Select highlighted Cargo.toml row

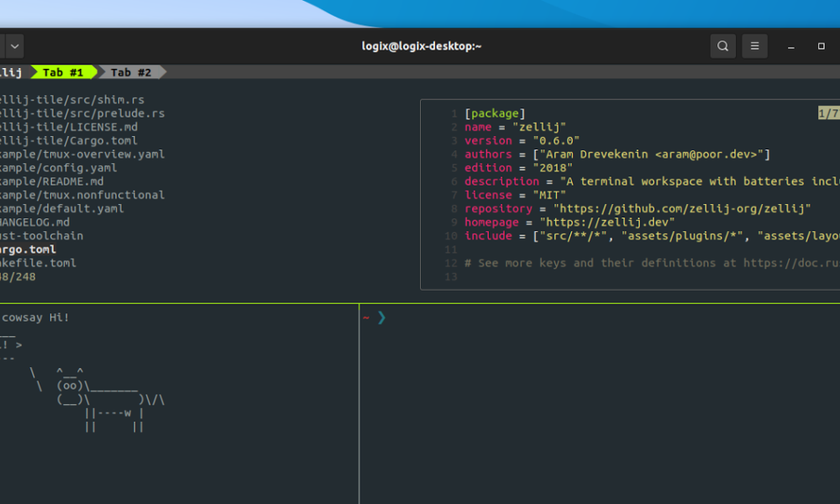(x=28, y=249)
